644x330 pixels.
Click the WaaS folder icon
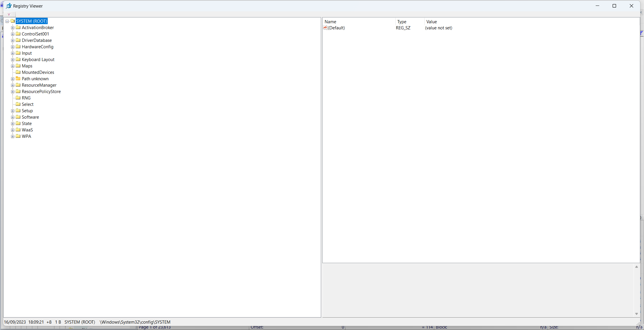pos(18,130)
